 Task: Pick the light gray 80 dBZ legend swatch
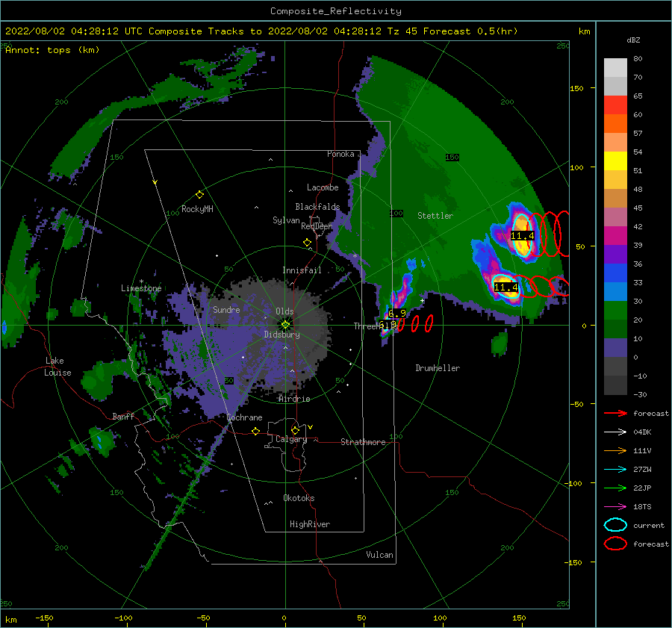pyautogui.click(x=615, y=67)
